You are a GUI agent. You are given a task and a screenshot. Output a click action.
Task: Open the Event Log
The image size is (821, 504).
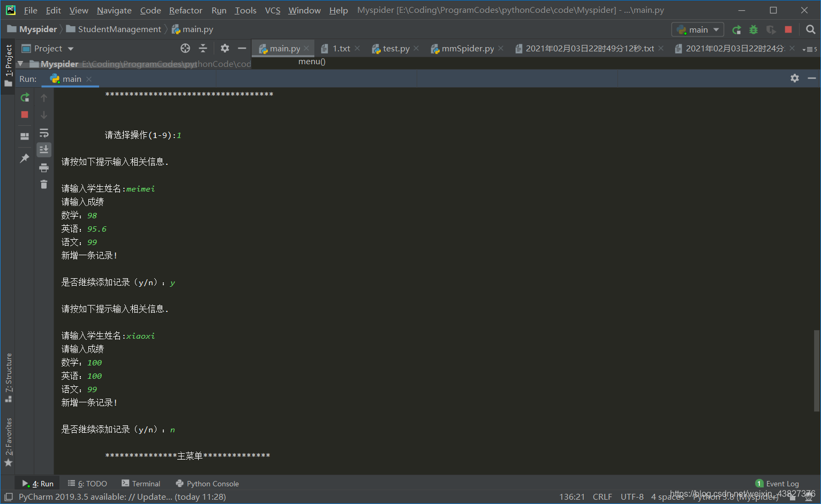pyautogui.click(x=777, y=484)
